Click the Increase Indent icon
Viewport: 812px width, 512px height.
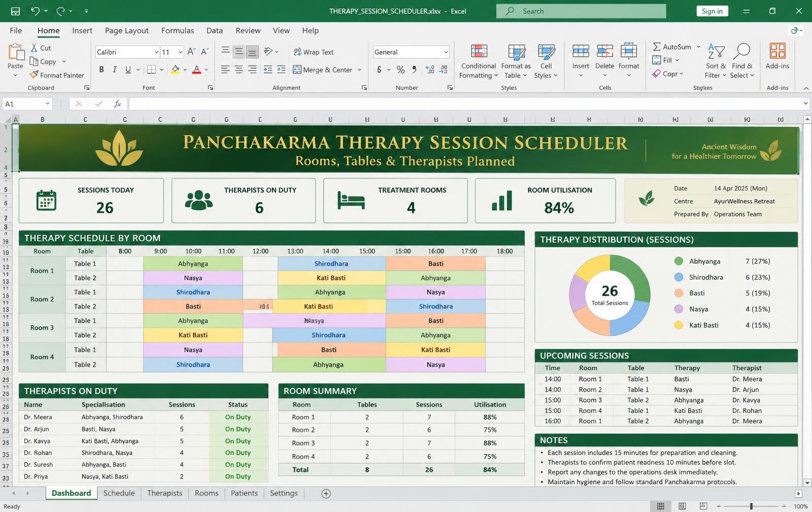pyautogui.click(x=281, y=70)
